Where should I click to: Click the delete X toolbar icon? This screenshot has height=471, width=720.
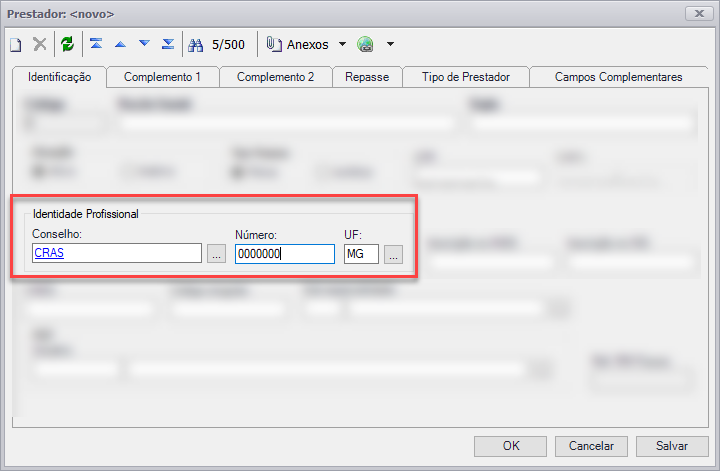(40, 44)
